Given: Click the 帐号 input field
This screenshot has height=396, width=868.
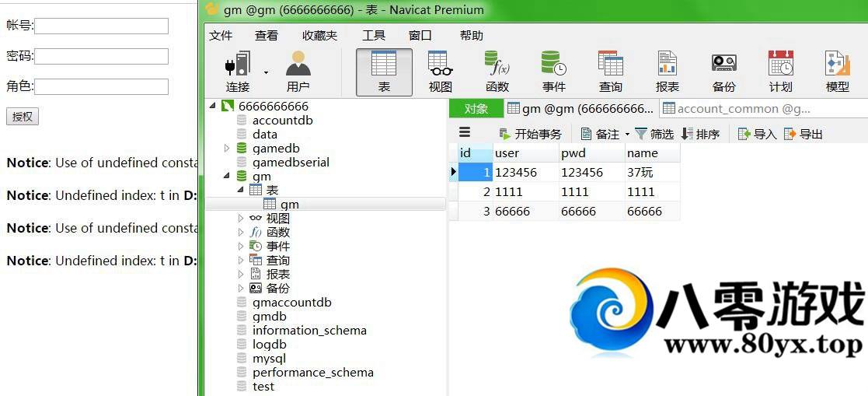Looking at the screenshot, I should [101, 26].
